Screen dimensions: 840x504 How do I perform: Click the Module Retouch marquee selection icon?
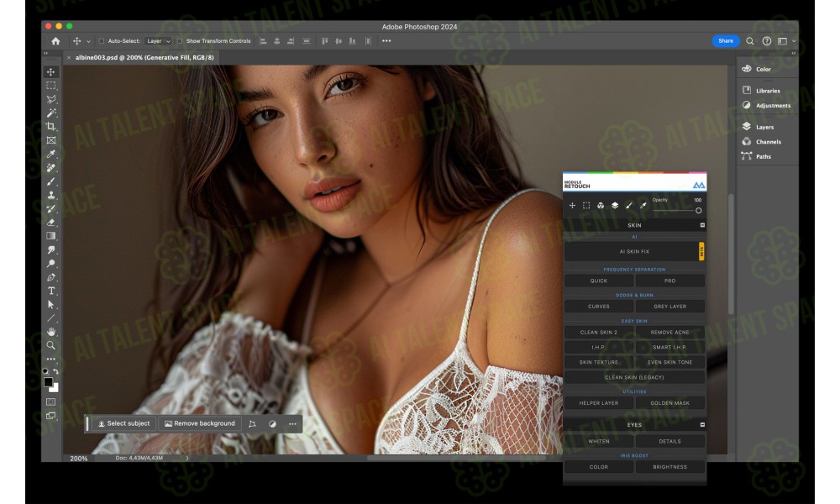(x=586, y=205)
